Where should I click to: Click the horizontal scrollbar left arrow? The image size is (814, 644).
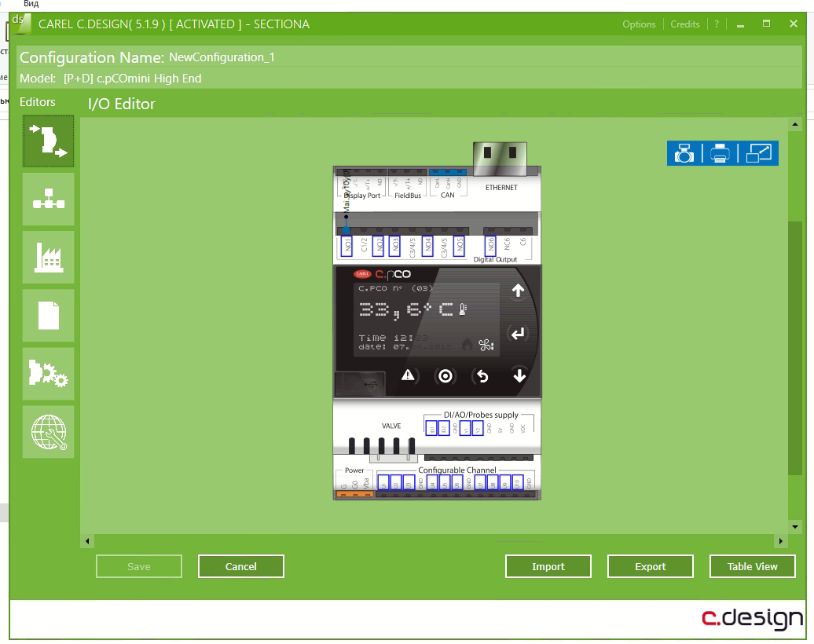[x=87, y=541]
